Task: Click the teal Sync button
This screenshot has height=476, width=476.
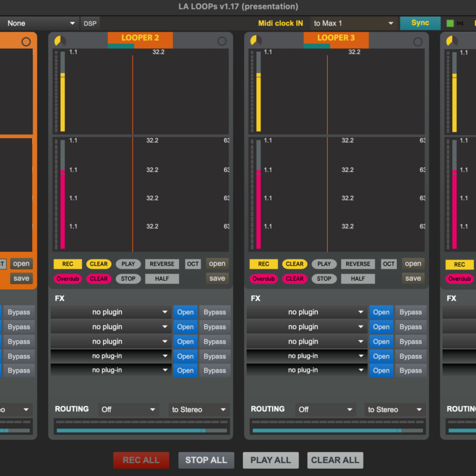Action: point(420,23)
